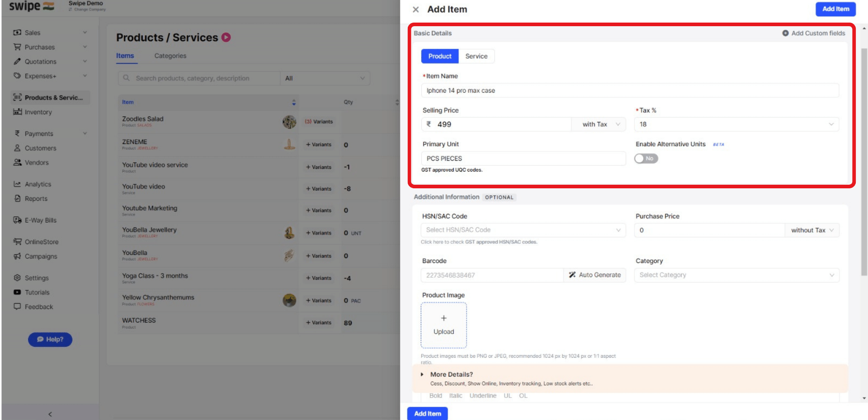Viewport: 868px width, 420px height.
Task: Click the product image Upload area
Action: [x=443, y=325]
